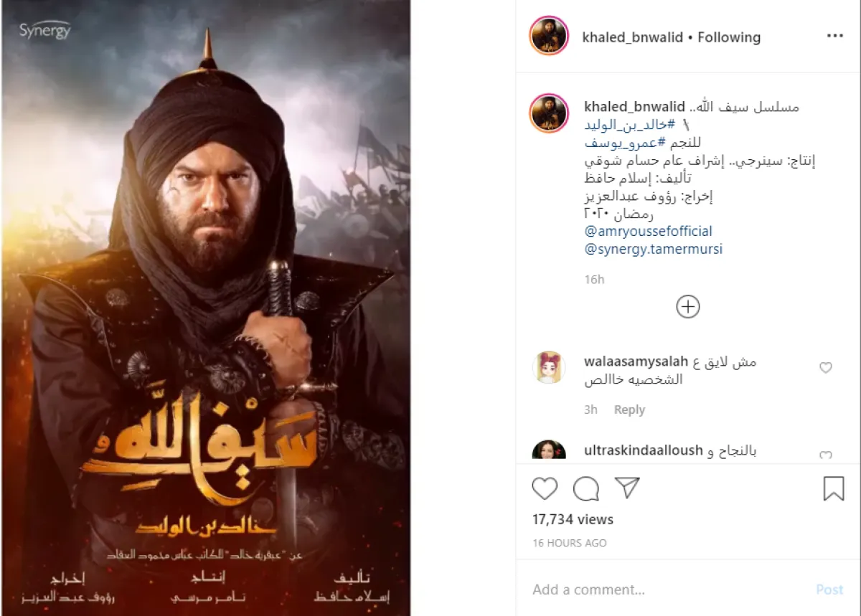Open khaled_bnwalid avatar beside the caption
The image size is (861, 616).
[x=549, y=113]
